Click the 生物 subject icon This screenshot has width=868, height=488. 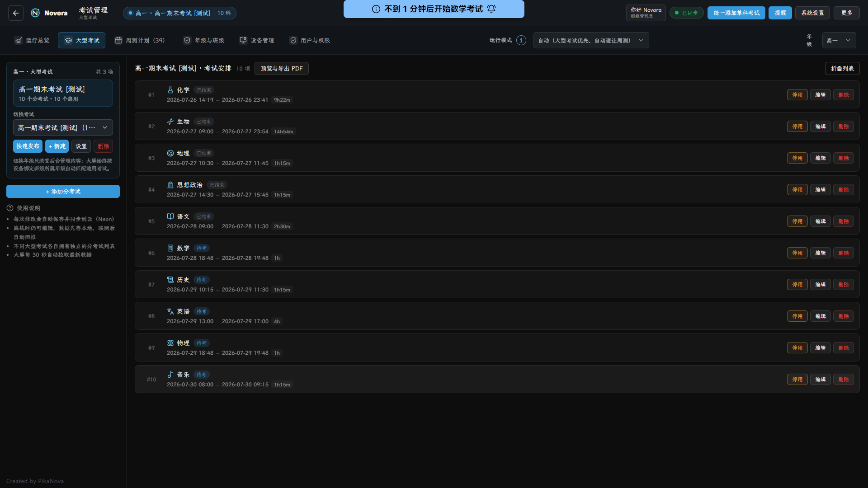170,122
